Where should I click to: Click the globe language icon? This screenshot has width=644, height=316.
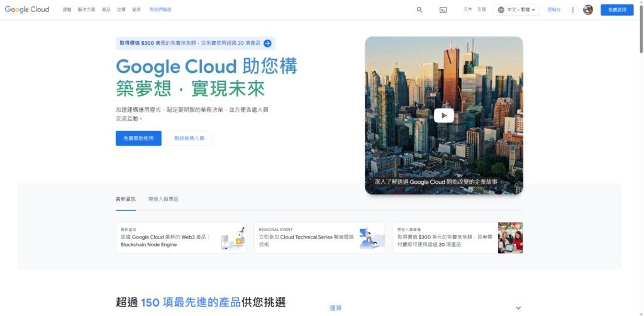tap(501, 10)
